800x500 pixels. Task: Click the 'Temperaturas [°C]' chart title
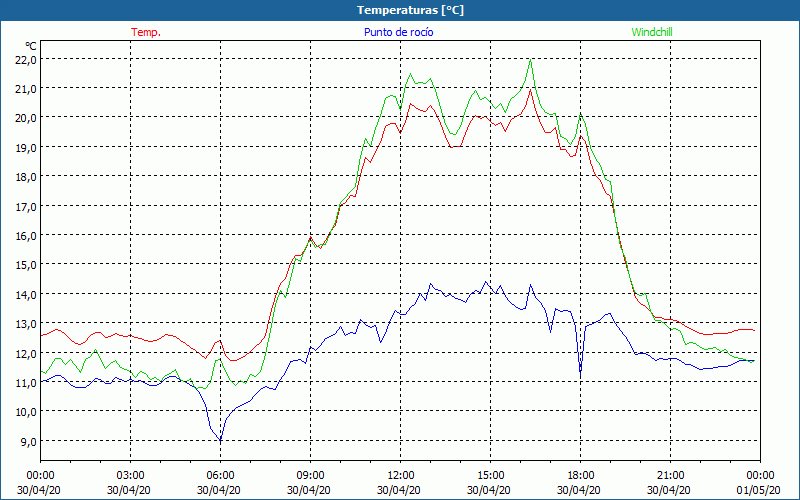coord(410,10)
